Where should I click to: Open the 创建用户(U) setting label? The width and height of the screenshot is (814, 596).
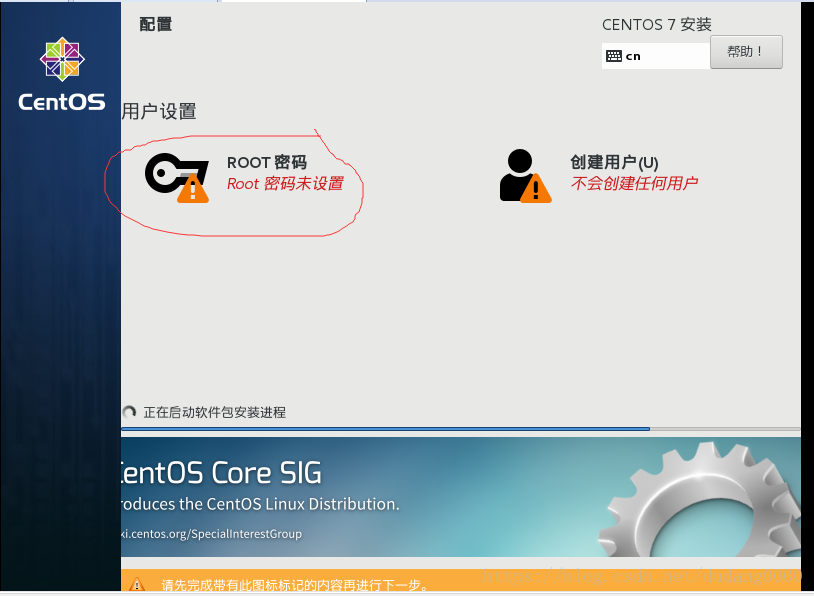(x=614, y=162)
